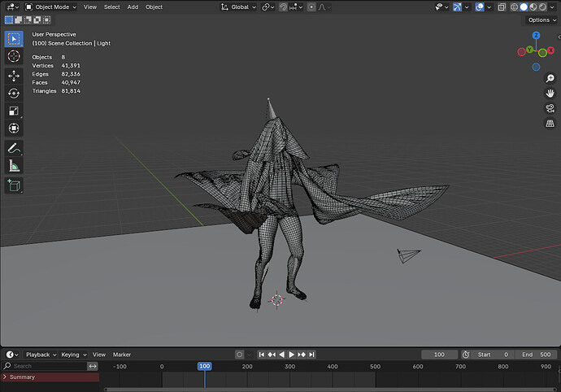
Task: Set selection mode to intersect
Action: [46, 20]
